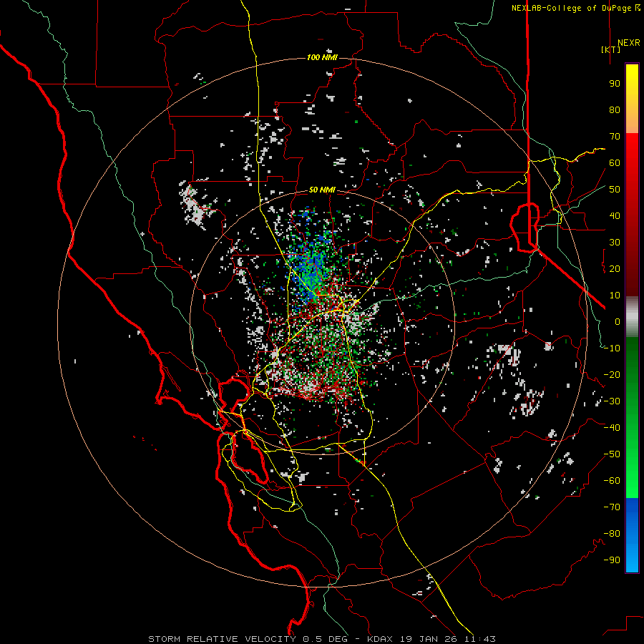Viewport: 644px width, 644px height.
Task: Click the [KT] units label
Action: [x=611, y=49]
